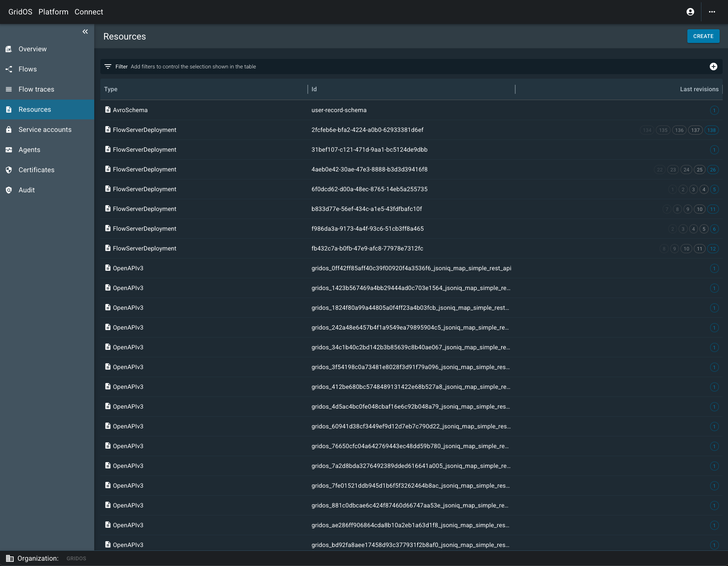728x566 pixels.
Task: Expand revision badge 138 for FlowServerDeployment
Action: pos(712,130)
